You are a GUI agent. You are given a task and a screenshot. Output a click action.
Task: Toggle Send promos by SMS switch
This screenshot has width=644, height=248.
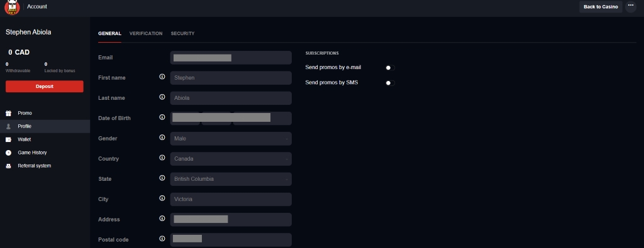(390, 83)
